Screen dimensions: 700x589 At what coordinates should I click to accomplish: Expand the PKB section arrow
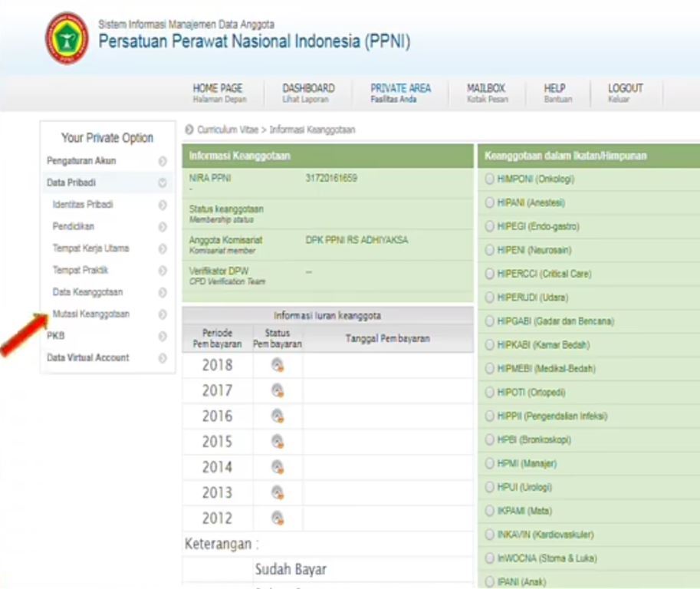(x=163, y=336)
